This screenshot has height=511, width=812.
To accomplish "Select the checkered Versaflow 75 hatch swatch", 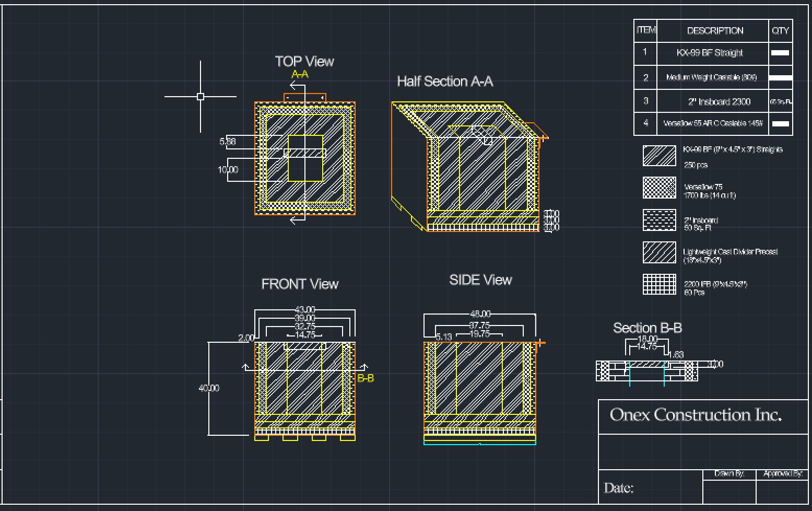I will click(x=659, y=188).
